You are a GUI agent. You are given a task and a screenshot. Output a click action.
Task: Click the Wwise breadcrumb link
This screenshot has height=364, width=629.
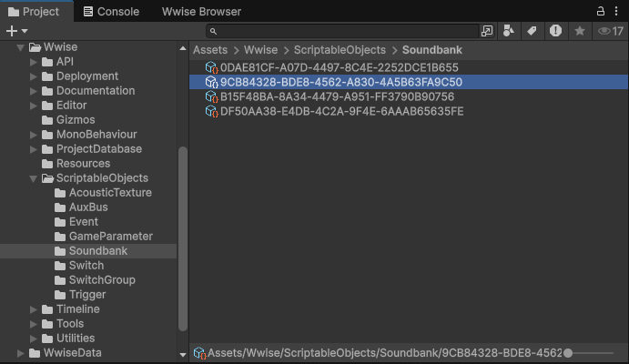coord(260,50)
